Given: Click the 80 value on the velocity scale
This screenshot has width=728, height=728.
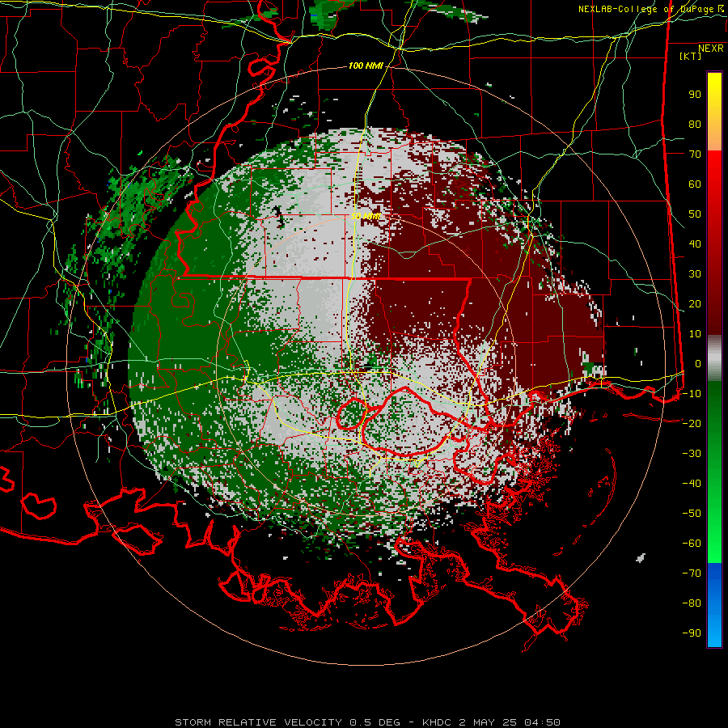Looking at the screenshot, I should click(695, 125).
